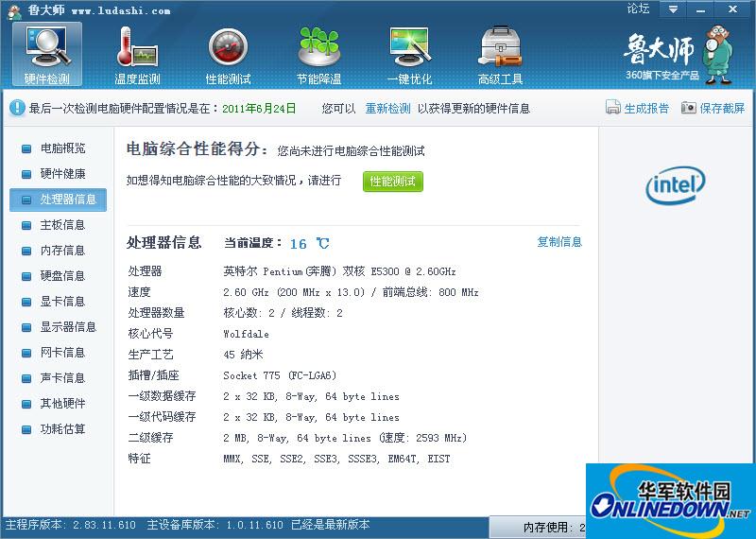Viewport: 756px width, 539px height.
Task: Open the title bar main menu dropdown
Action: [671, 9]
